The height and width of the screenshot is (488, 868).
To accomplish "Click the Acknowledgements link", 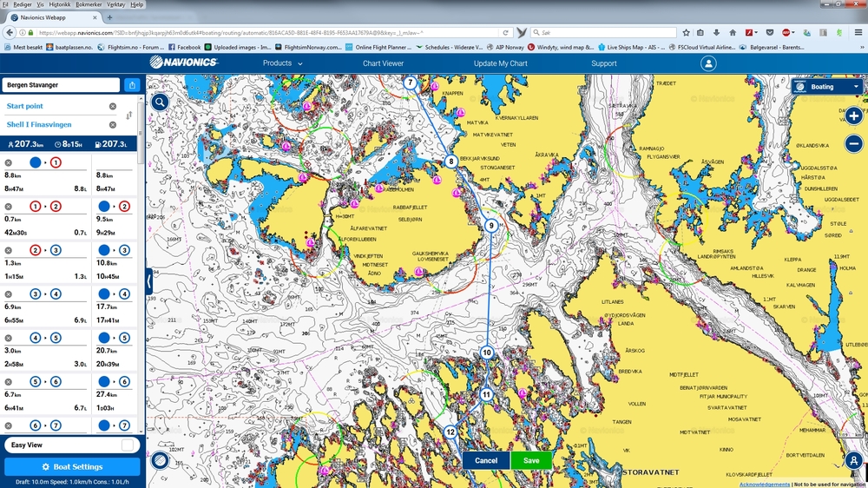I will coord(764,485).
